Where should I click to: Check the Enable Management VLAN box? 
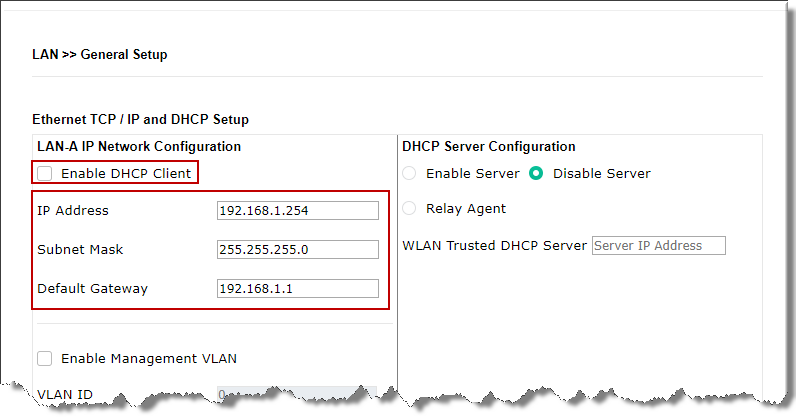point(45,358)
